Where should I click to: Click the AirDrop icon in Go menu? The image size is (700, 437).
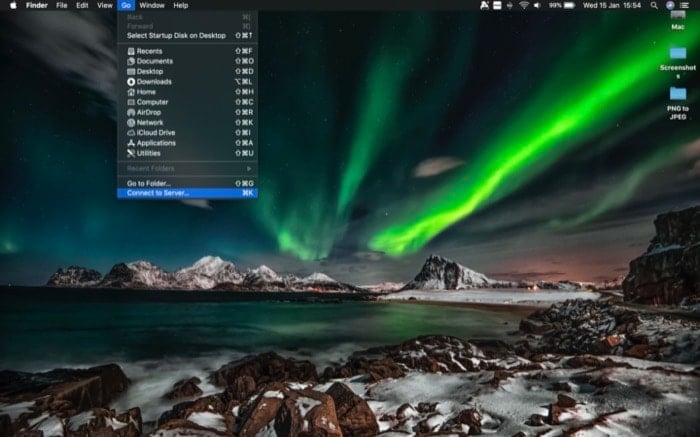[x=131, y=112]
